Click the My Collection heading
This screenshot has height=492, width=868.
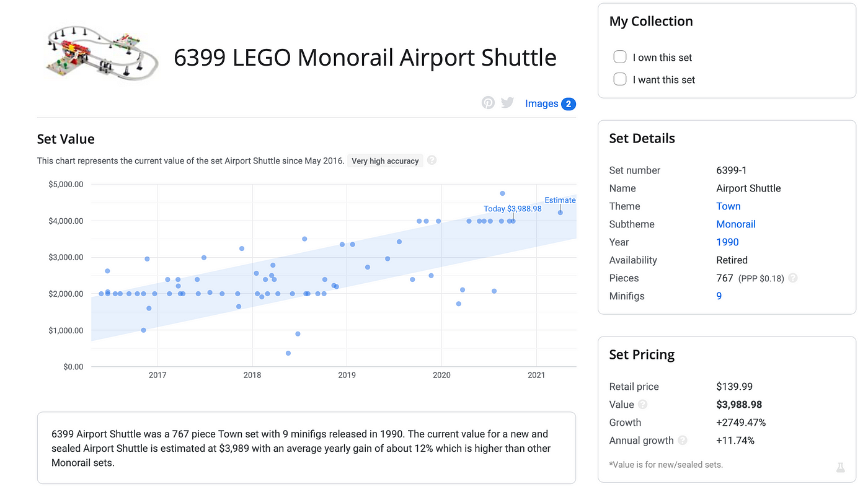pyautogui.click(x=651, y=21)
